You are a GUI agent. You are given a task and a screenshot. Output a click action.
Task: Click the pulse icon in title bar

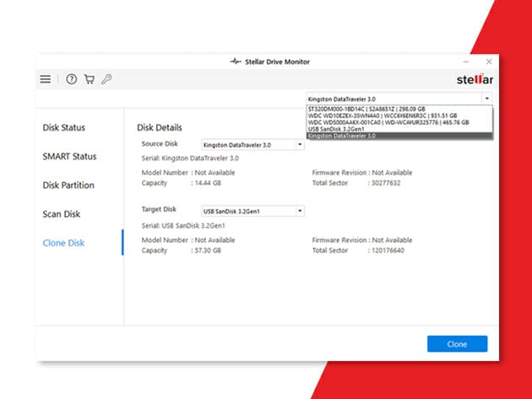(x=224, y=62)
